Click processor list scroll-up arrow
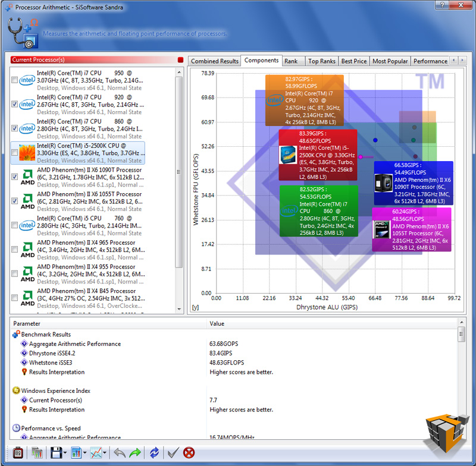Screen dimensions: 476x466 [179, 73]
